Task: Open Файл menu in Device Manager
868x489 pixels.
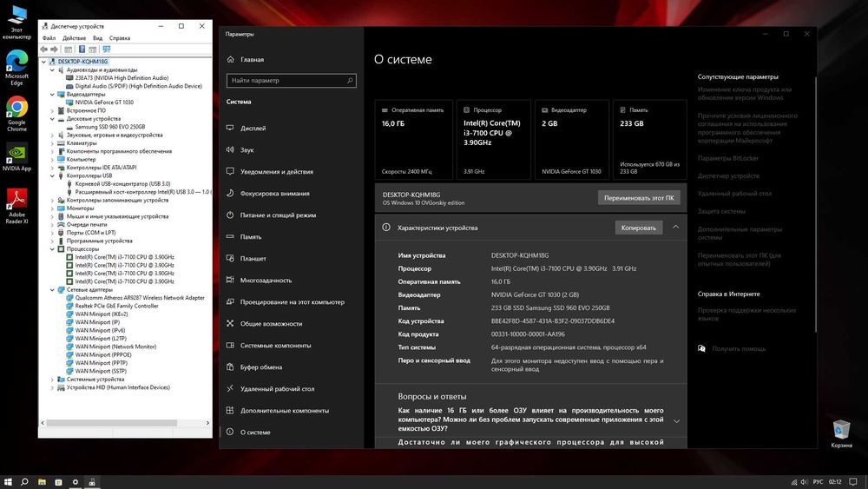Action: pos(49,38)
